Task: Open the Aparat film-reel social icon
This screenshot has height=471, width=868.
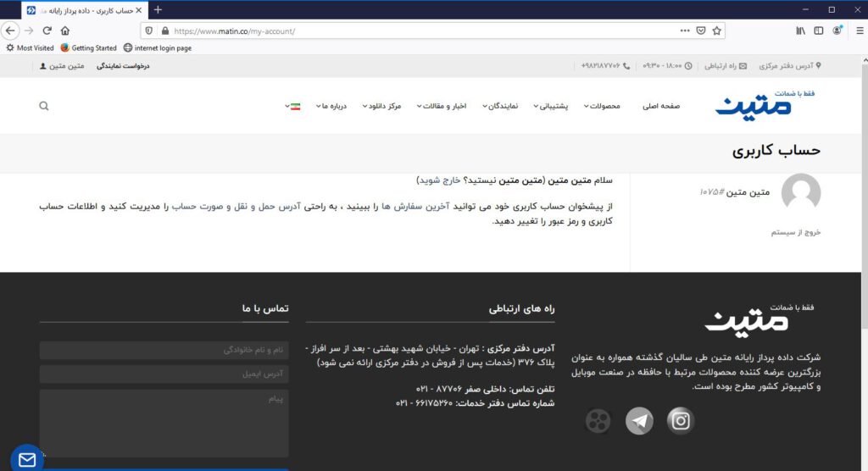Action: coord(598,421)
